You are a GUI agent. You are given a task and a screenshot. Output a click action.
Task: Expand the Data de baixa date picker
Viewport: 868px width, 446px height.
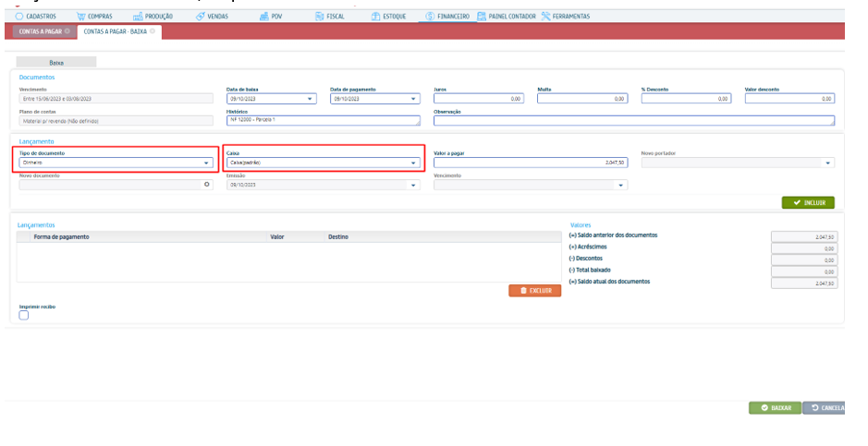(x=310, y=98)
